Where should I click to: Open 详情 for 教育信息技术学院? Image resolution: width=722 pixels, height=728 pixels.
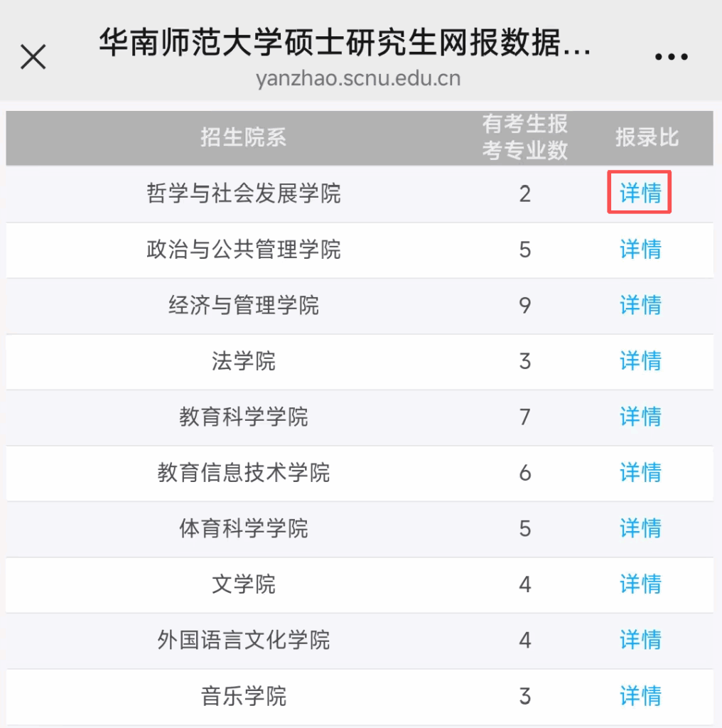[x=640, y=472]
